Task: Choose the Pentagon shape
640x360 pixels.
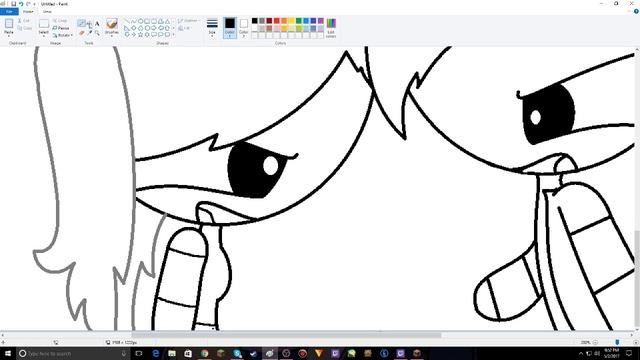Action: [140, 28]
